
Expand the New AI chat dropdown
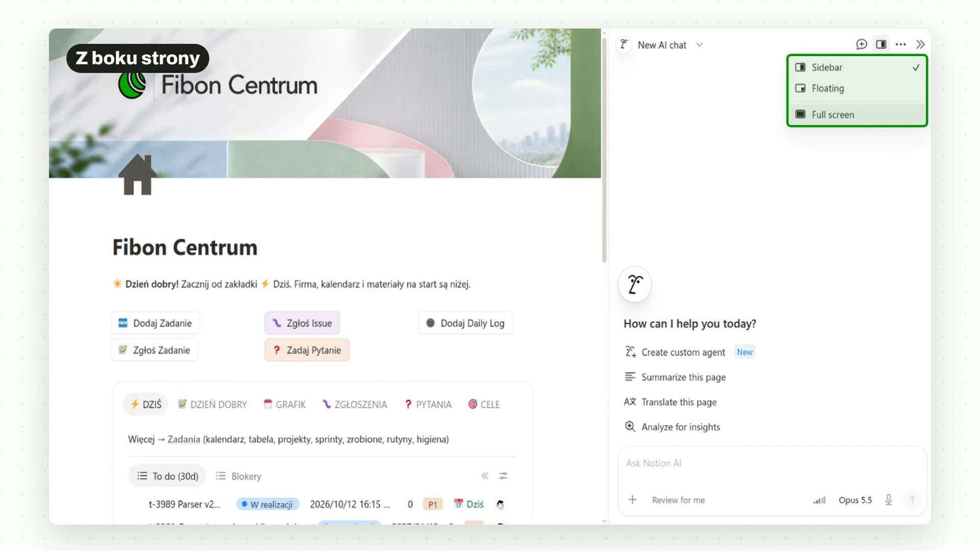700,45
